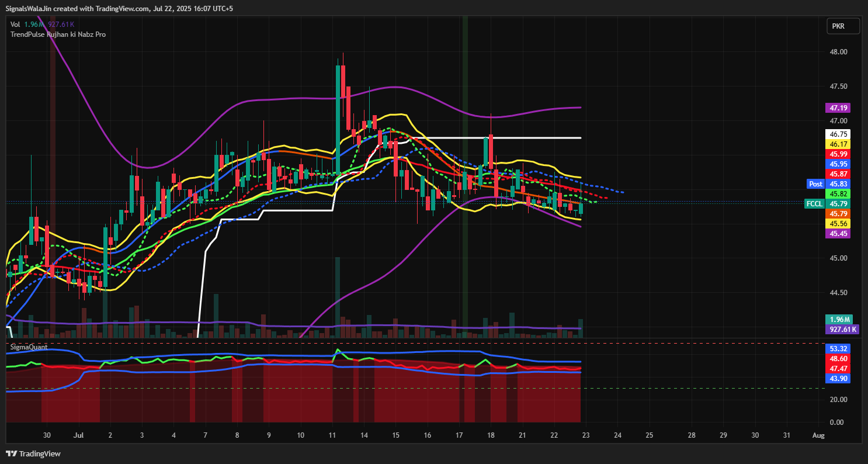Screen dimensions: 868x464
Task: Click date 11 on the time axis
Action: point(332,435)
